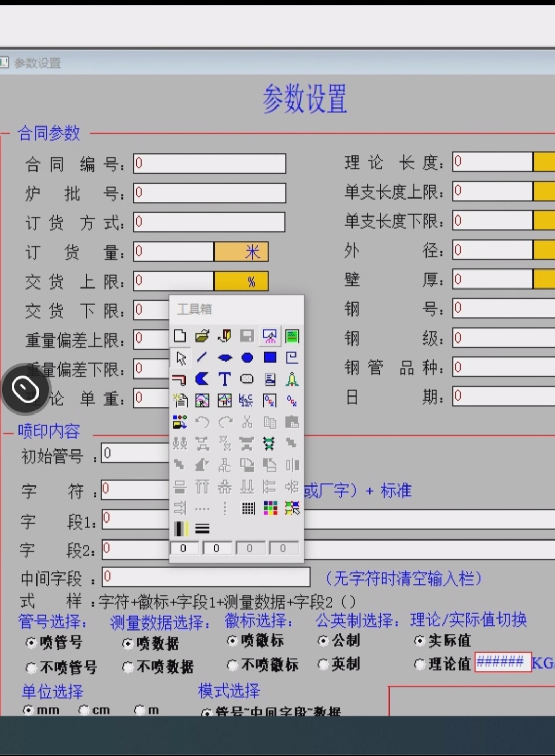The image size is (555, 756).
Task: Click the yellow 米 unit button
Action: (x=241, y=252)
